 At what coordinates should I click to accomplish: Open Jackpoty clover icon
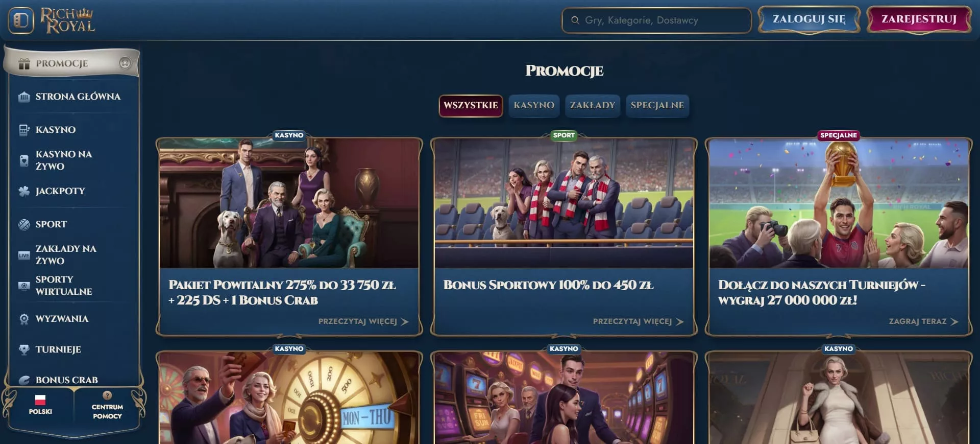tap(24, 191)
